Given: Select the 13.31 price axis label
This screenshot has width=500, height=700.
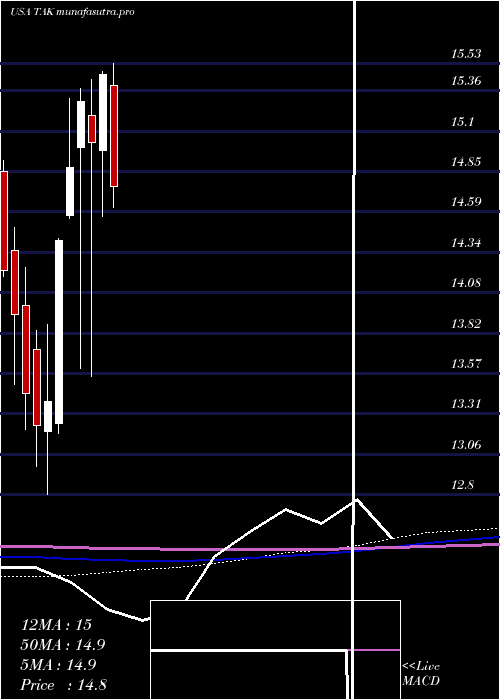Looking at the screenshot, I should pos(466,404).
